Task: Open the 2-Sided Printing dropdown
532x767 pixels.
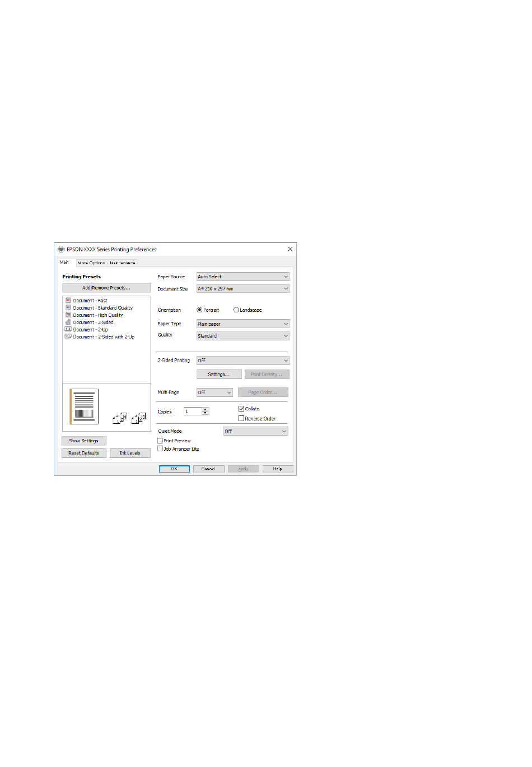Action: [243, 361]
